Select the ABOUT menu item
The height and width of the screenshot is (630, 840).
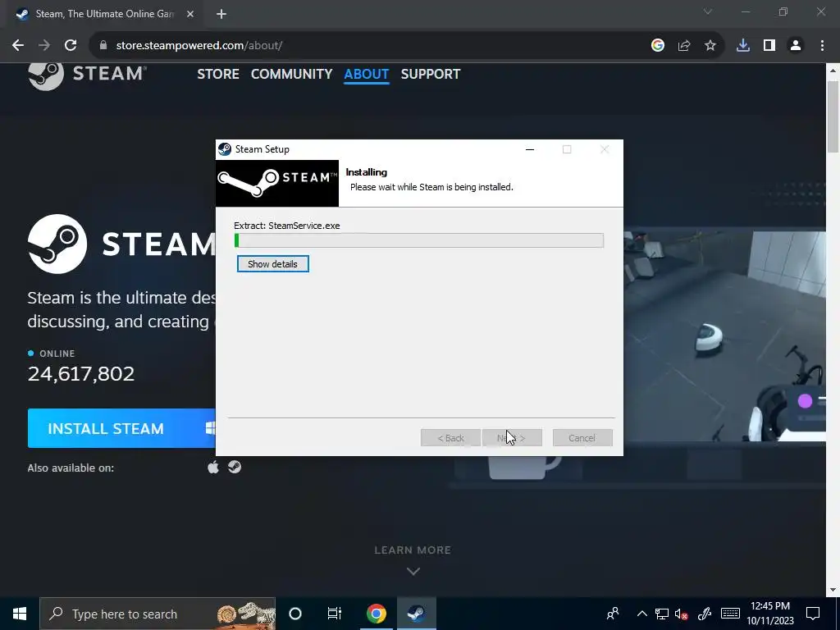coord(367,74)
